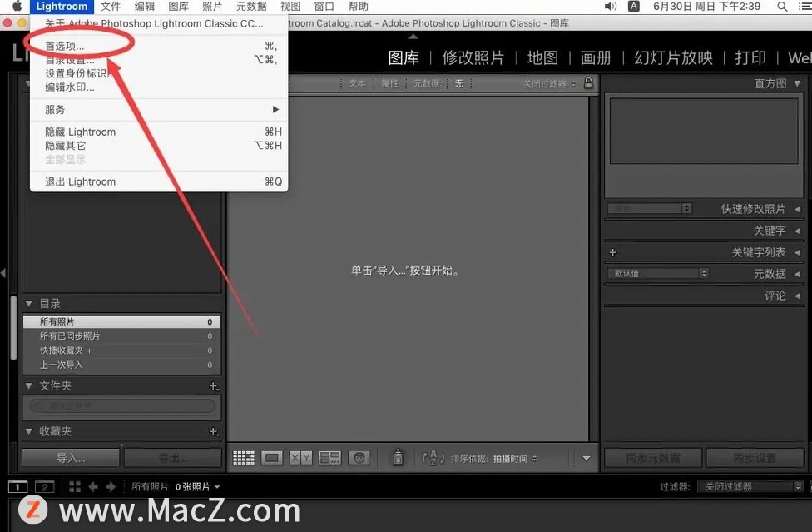Select 所有已同步照片 in catalog
Image resolution: width=812 pixels, height=532 pixels.
click(121, 336)
